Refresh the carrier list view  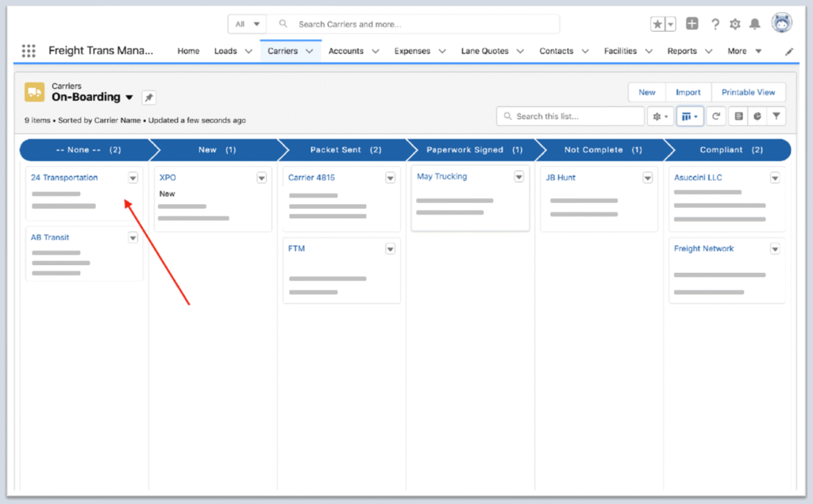click(x=715, y=116)
